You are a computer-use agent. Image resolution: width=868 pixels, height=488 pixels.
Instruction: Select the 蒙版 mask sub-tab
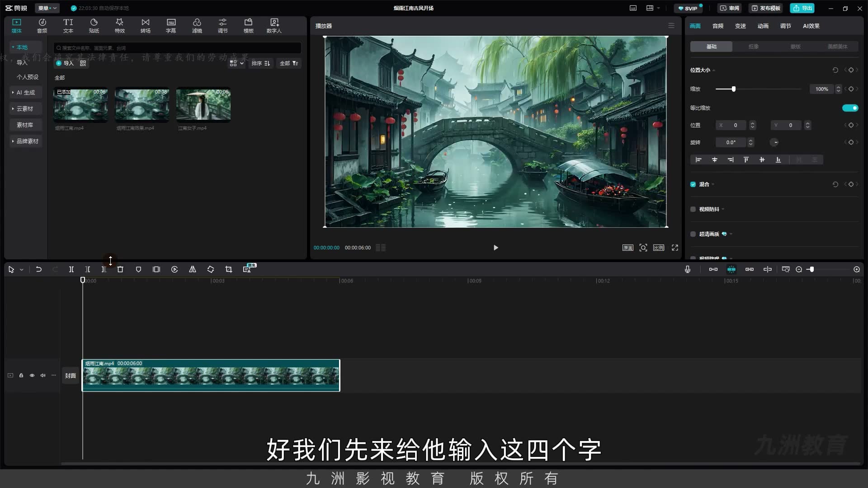[795, 47]
